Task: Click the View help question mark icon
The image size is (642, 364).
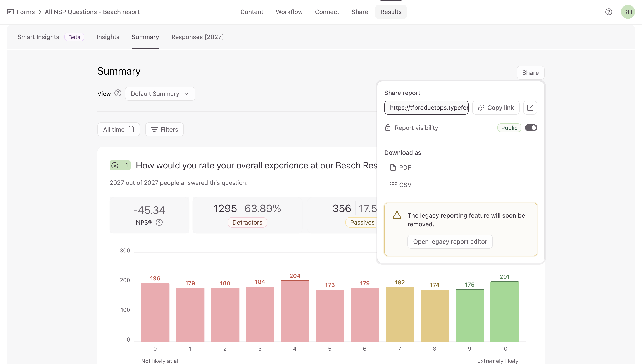Action: click(118, 93)
